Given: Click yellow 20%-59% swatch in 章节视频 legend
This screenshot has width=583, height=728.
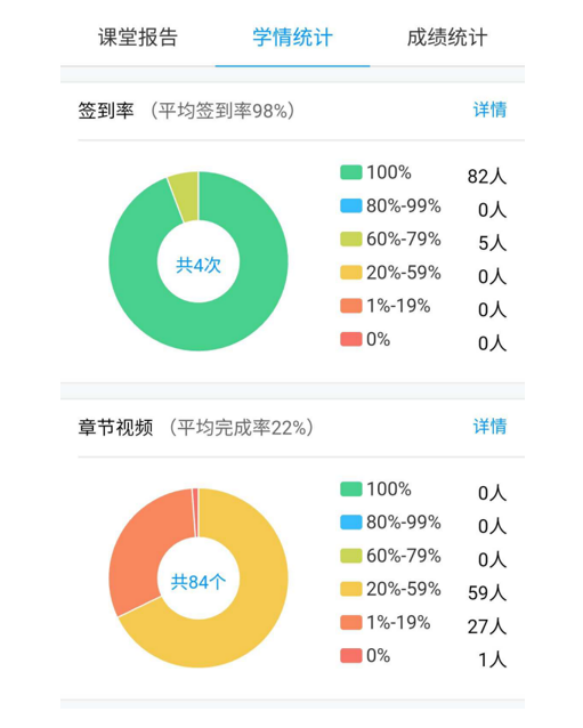Looking at the screenshot, I should [351, 589].
